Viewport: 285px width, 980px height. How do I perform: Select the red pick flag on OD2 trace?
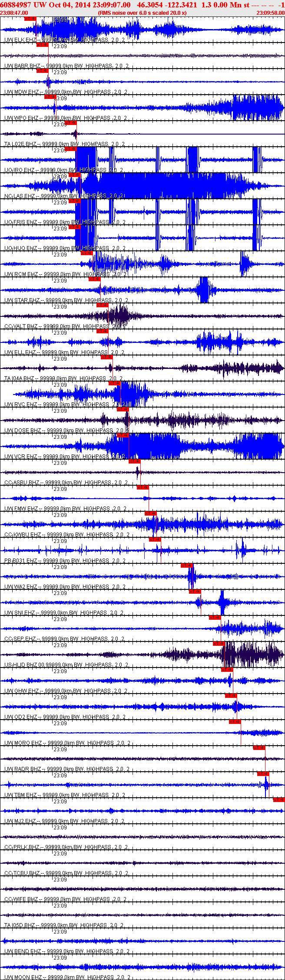click(231, 696)
